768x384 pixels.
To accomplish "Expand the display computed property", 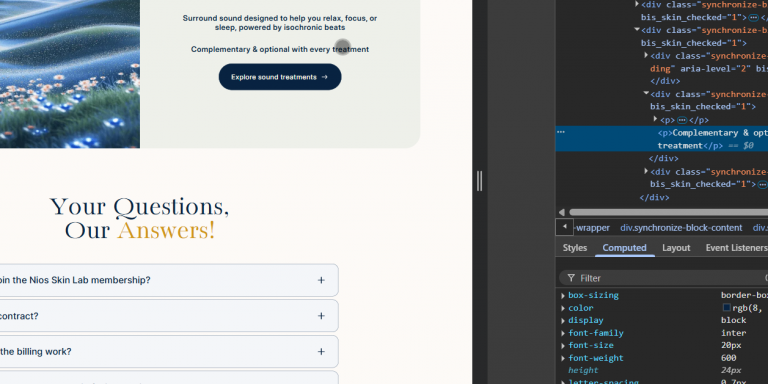I will pos(563,321).
